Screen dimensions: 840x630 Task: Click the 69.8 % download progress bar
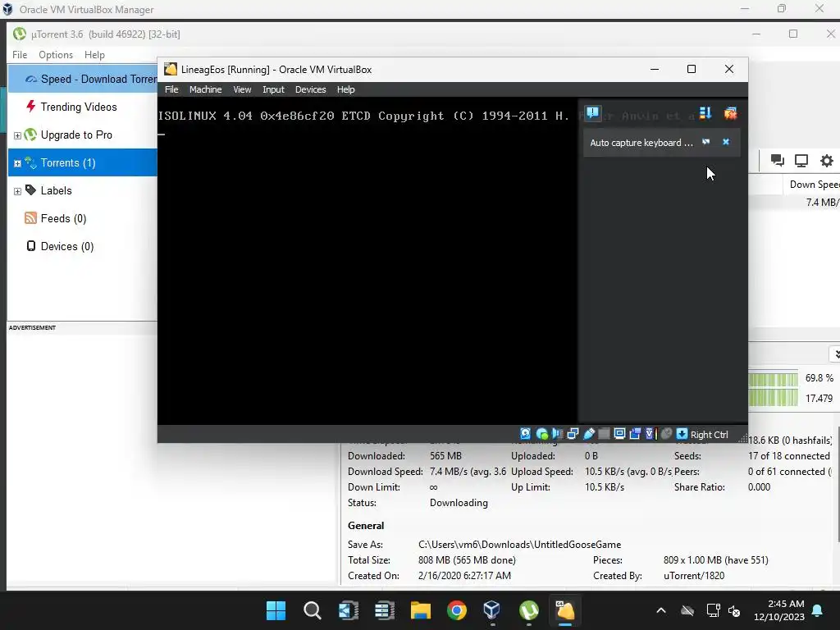(x=773, y=379)
